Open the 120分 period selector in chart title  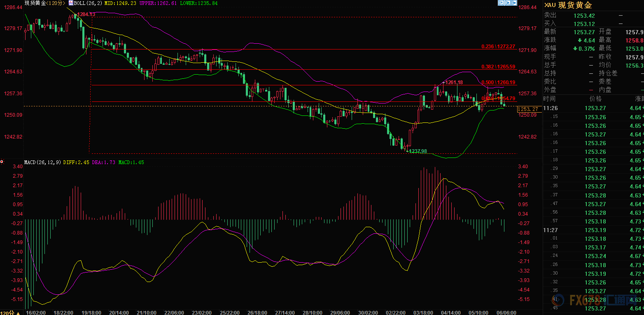[55, 3]
